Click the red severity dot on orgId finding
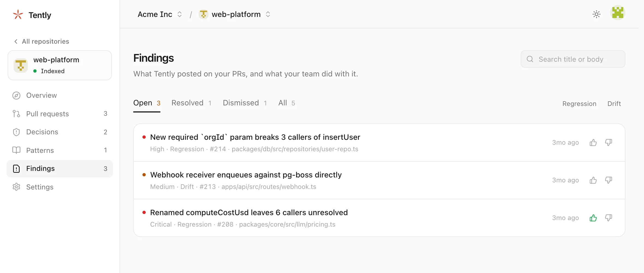 pos(144,137)
